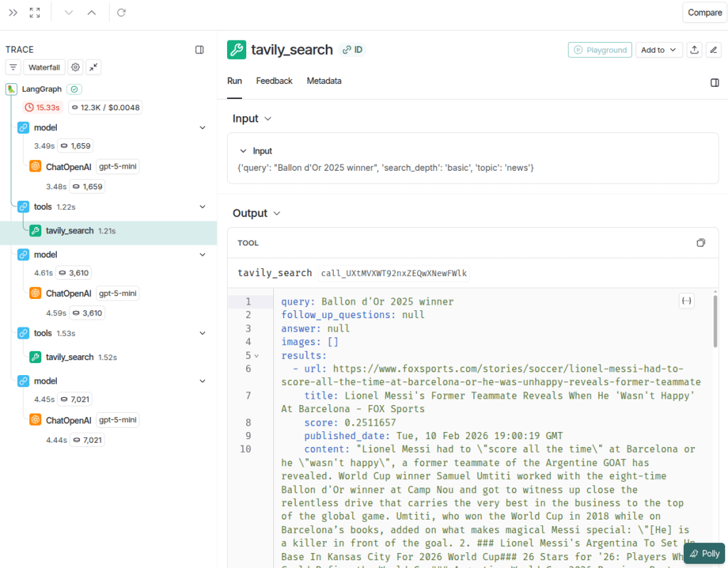Image resolution: width=728 pixels, height=568 pixels.
Task: Collapse the Output section header
Action: [256, 214]
